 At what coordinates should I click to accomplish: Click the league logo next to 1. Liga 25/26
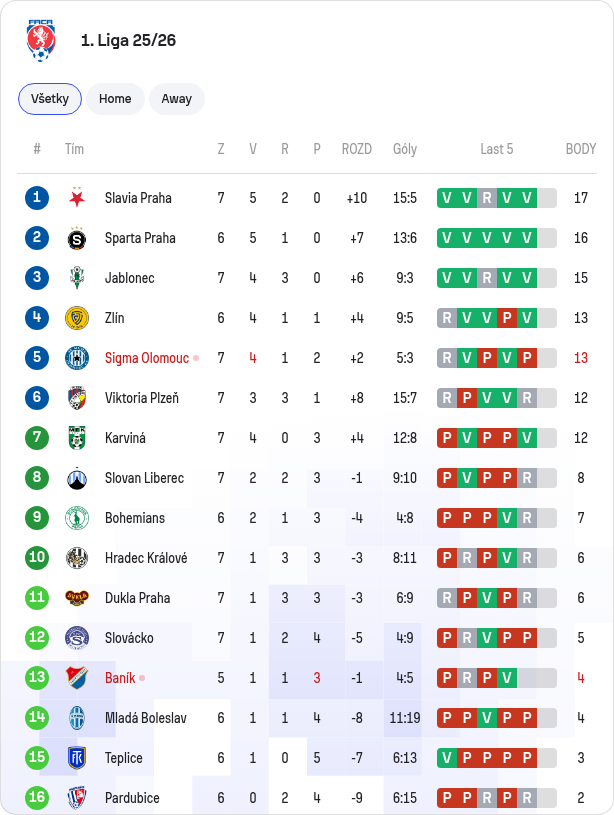click(x=41, y=41)
